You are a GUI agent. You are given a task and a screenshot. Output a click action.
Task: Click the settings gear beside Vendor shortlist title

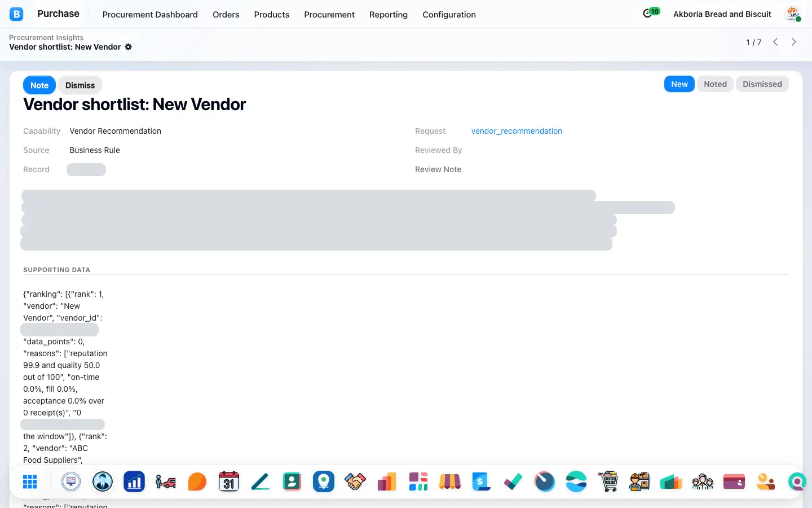click(x=129, y=47)
